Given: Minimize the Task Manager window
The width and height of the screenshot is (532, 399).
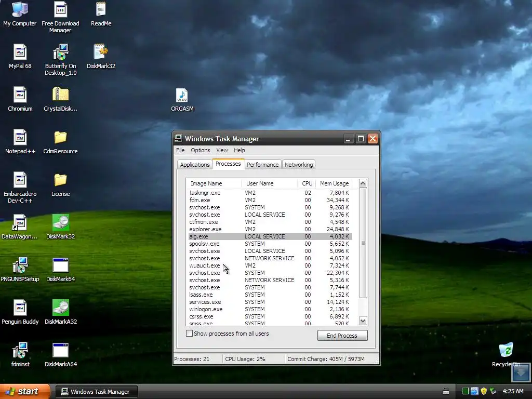Looking at the screenshot, I should (x=348, y=138).
